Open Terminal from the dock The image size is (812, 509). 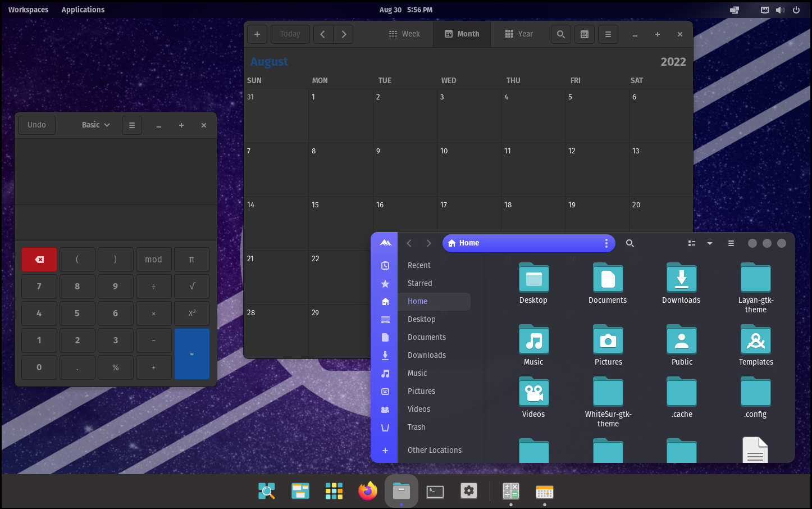pos(435,492)
